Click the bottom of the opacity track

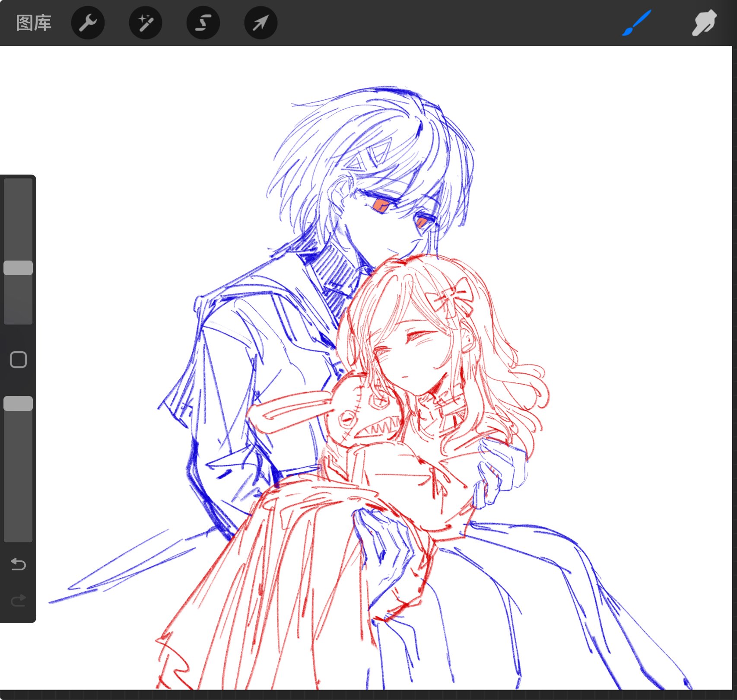(18, 534)
